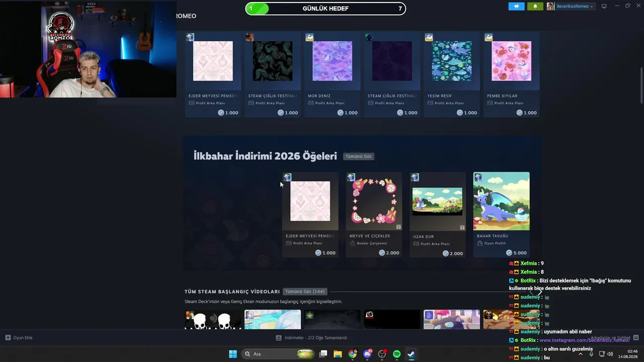This screenshot has height=362, width=644.
Task: Click the Günlük Hedef progress bar
Action: 326,9
